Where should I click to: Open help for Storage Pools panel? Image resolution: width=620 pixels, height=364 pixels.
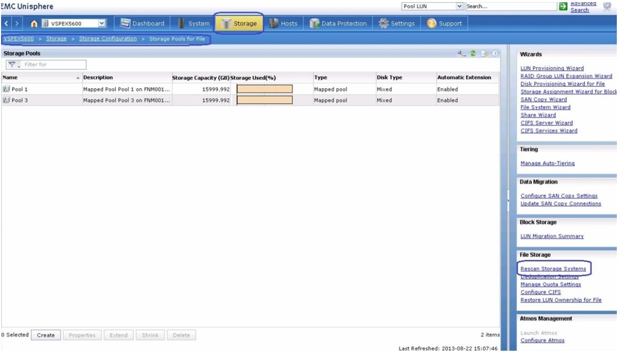(495, 54)
